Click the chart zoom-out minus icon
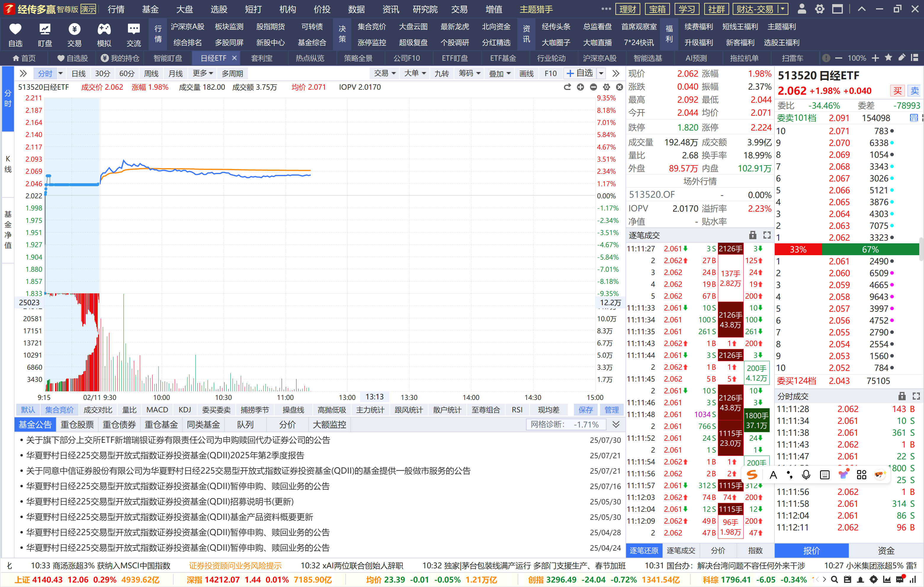 (593, 88)
